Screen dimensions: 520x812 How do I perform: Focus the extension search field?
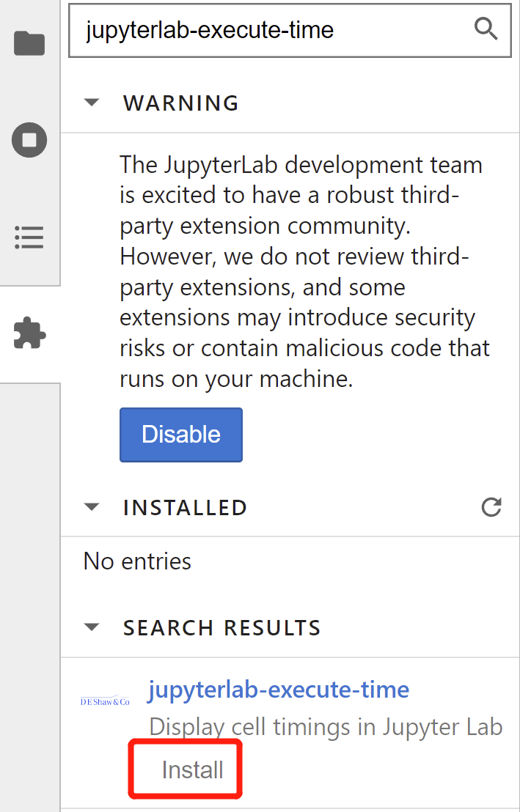[x=257, y=29]
